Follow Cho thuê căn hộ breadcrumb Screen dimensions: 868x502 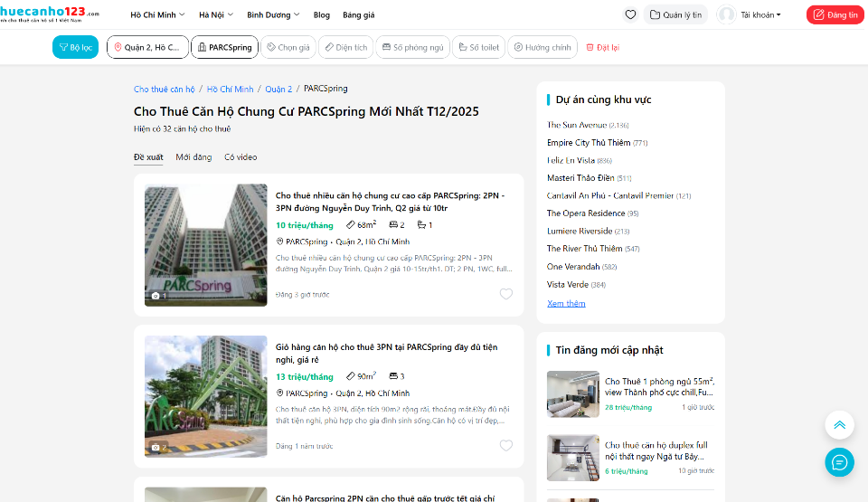pos(164,89)
